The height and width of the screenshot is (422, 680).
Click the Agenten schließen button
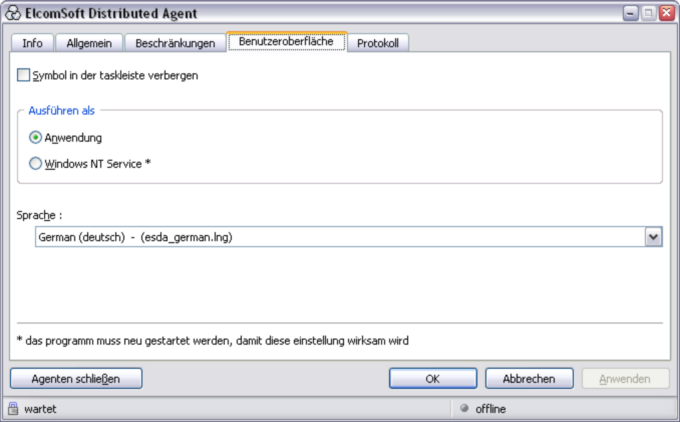pos(76,379)
